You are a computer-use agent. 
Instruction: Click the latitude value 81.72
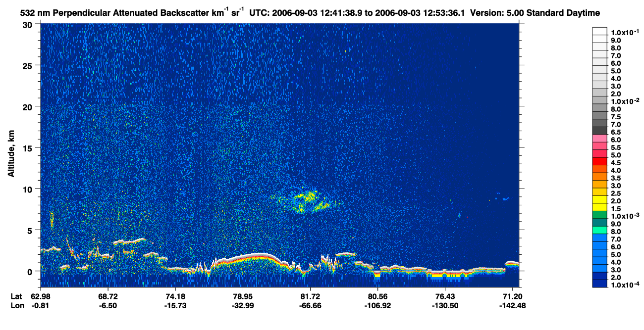pos(310,296)
